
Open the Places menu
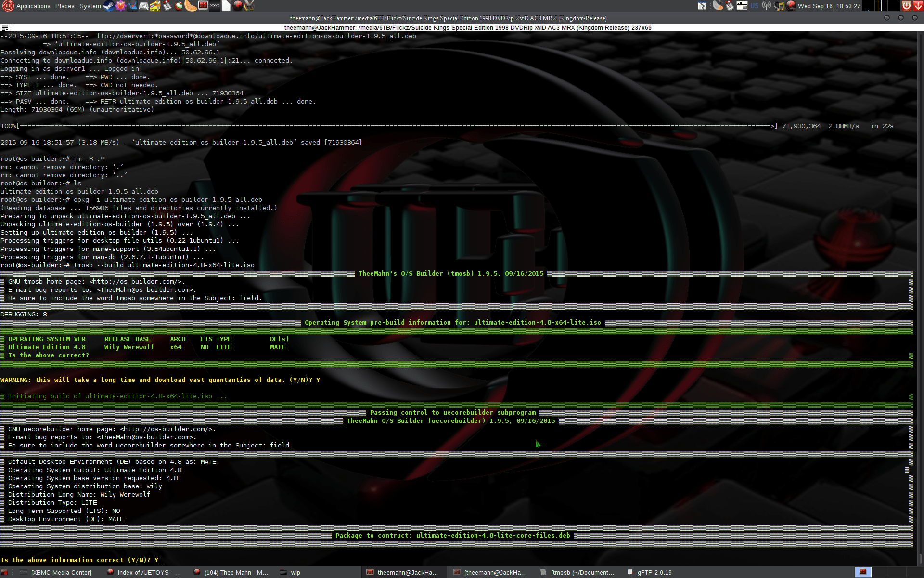coord(64,6)
